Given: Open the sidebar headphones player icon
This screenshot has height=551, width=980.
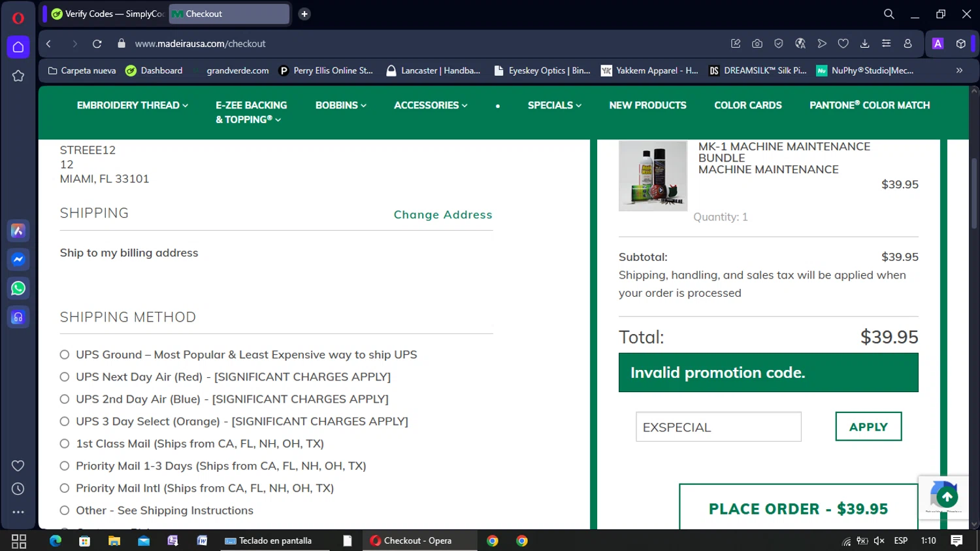Looking at the screenshot, I should [x=18, y=317].
